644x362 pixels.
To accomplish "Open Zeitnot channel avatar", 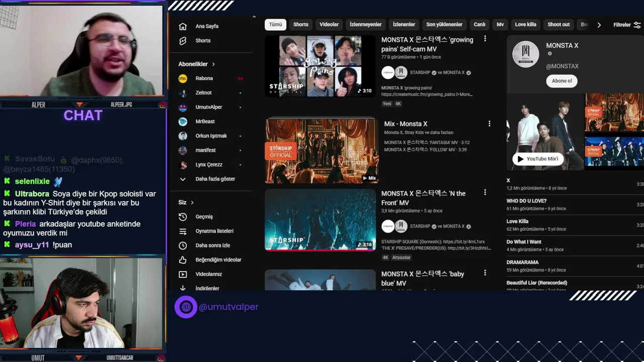I will click(x=183, y=93).
